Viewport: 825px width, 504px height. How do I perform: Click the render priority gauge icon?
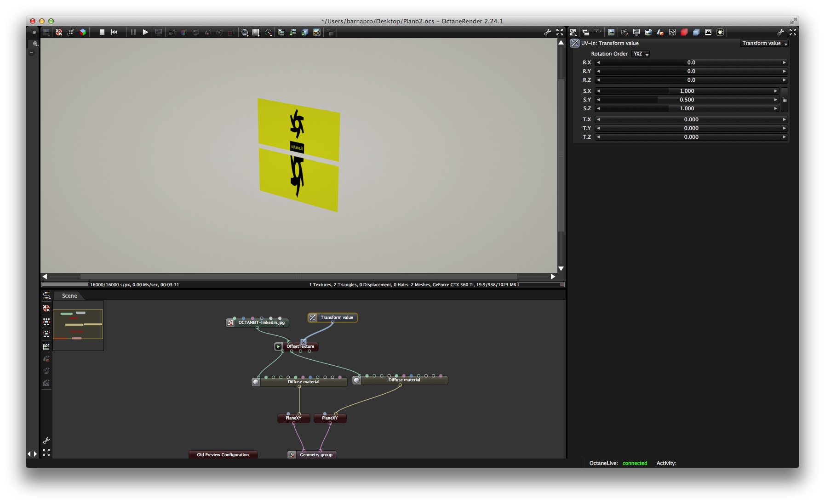click(x=268, y=32)
